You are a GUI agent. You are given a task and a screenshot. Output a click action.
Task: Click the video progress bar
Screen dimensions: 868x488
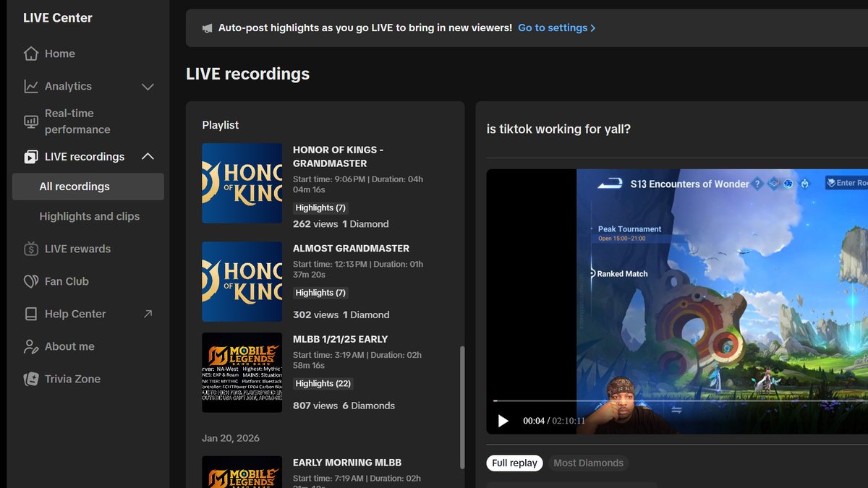coord(680,401)
